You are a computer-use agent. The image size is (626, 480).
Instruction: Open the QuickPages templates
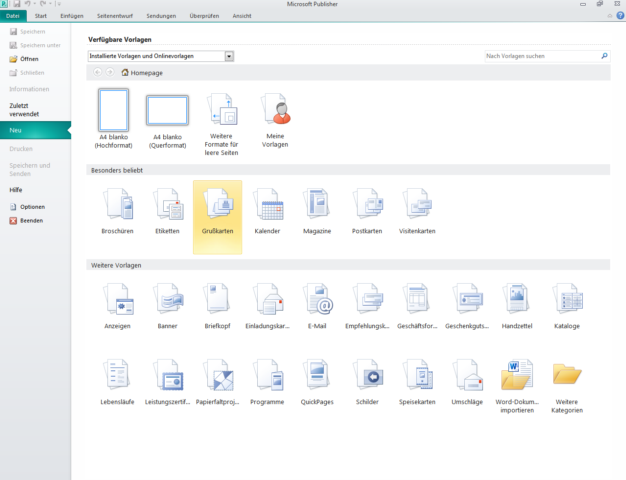tap(317, 382)
